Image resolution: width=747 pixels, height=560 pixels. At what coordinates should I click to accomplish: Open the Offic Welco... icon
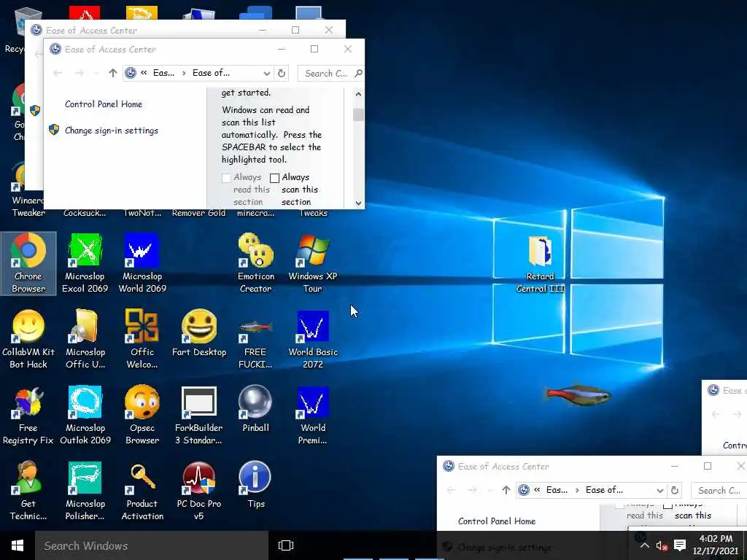click(142, 339)
